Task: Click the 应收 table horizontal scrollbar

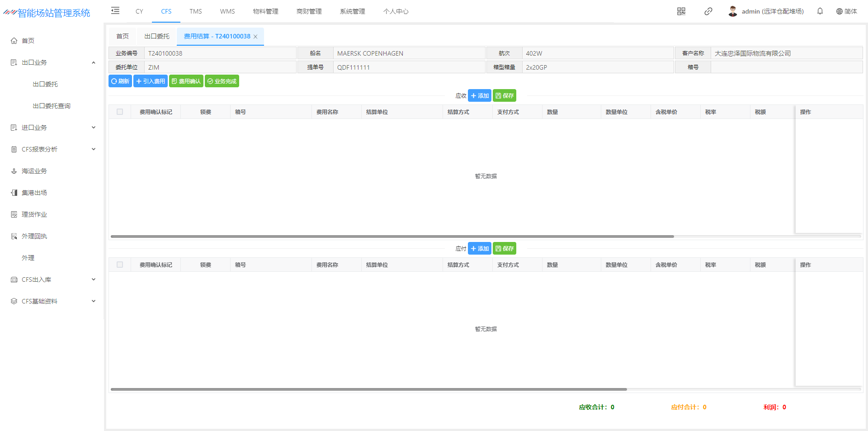Action: pyautogui.click(x=392, y=236)
